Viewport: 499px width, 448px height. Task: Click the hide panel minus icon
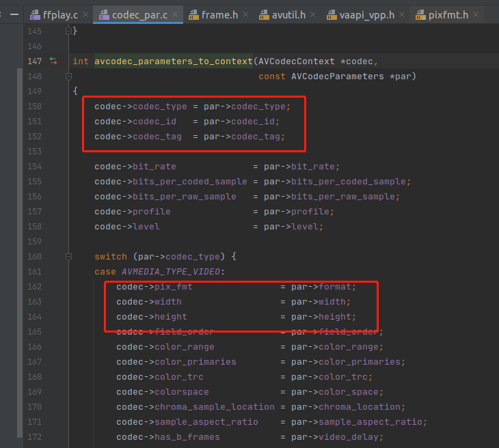click(x=14, y=14)
